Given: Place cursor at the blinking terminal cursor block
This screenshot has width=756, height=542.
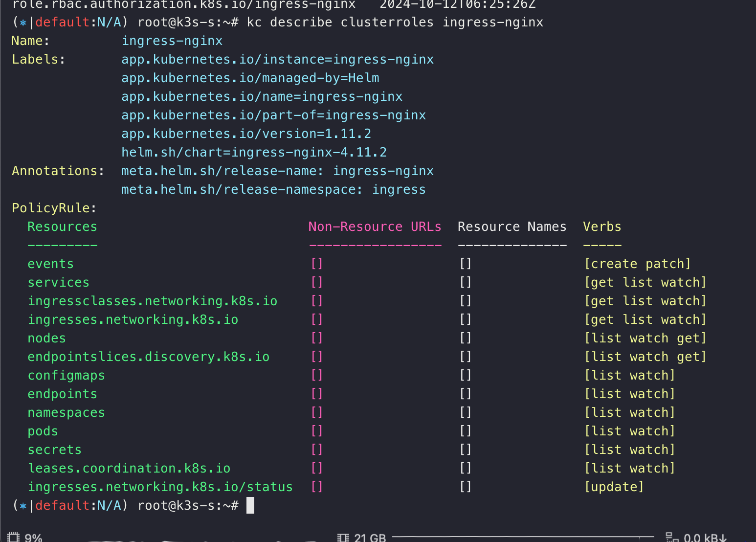Looking at the screenshot, I should point(250,505).
